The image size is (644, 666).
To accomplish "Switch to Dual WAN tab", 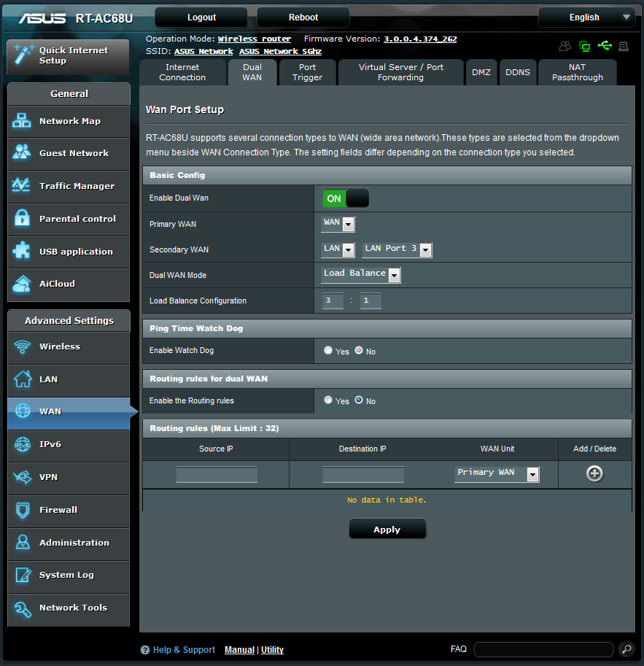I will click(252, 72).
